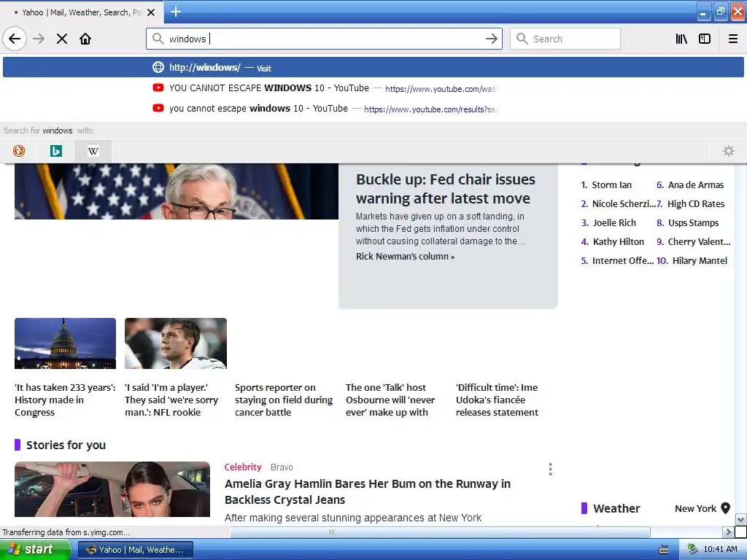Image resolution: width=747 pixels, height=560 pixels.
Task: Click the on-screen keyboard tray icon
Action: 664,550
